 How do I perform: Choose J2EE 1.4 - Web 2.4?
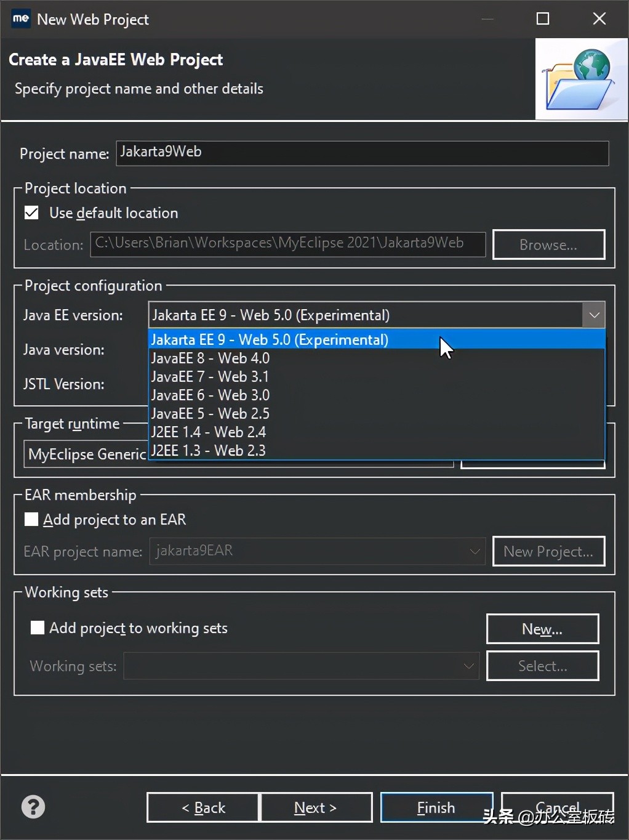[377, 432]
